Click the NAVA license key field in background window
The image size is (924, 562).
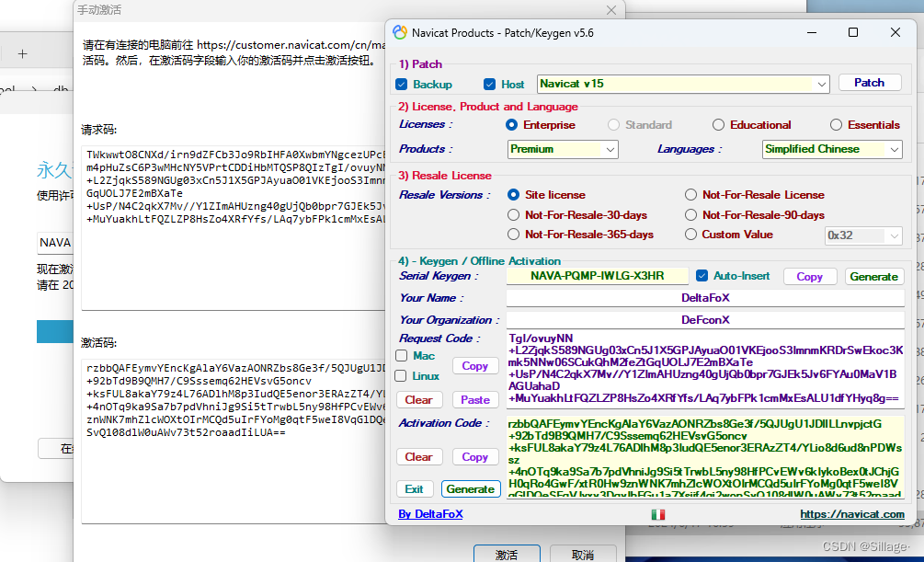[55, 243]
